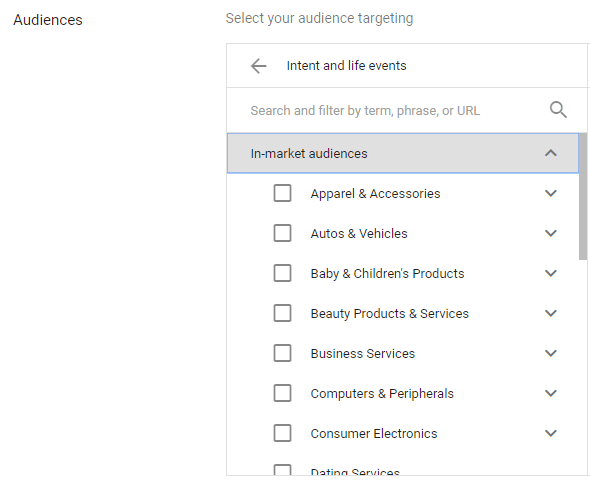Click the back arrow icon
Image resolution: width=590 pixels, height=487 pixels.
[259, 66]
